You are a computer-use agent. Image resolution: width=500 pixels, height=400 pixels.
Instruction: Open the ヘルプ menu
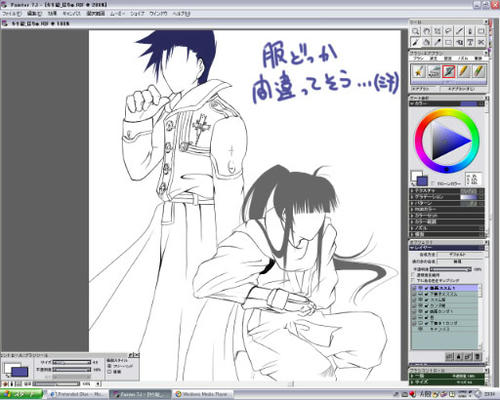pyautogui.click(x=181, y=14)
